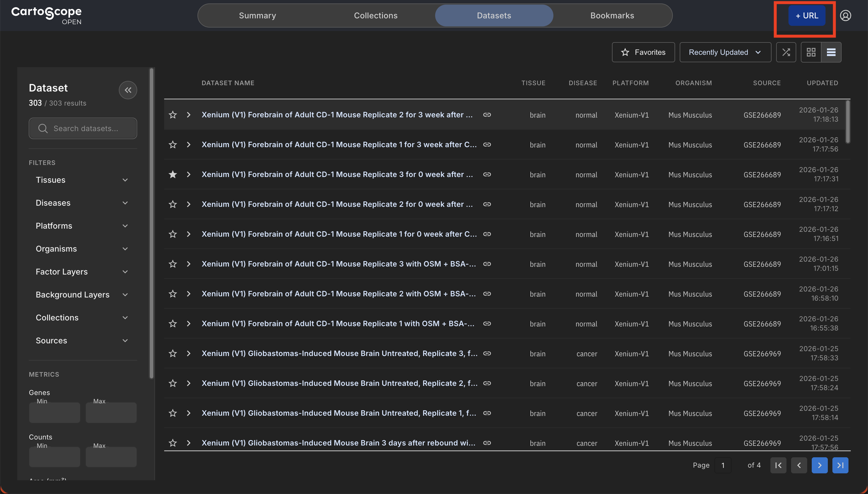Open the link icon on Replicate 2 dataset row
Screen dimensions: 868x494
(x=487, y=115)
